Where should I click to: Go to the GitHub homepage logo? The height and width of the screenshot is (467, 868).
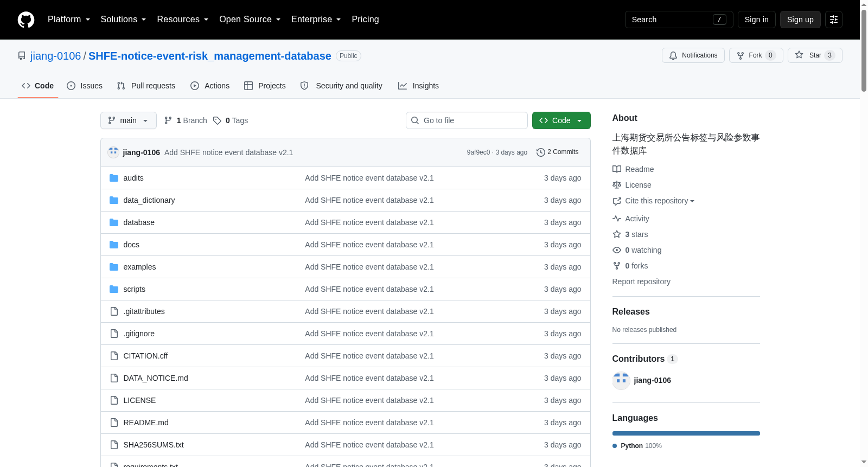click(26, 20)
